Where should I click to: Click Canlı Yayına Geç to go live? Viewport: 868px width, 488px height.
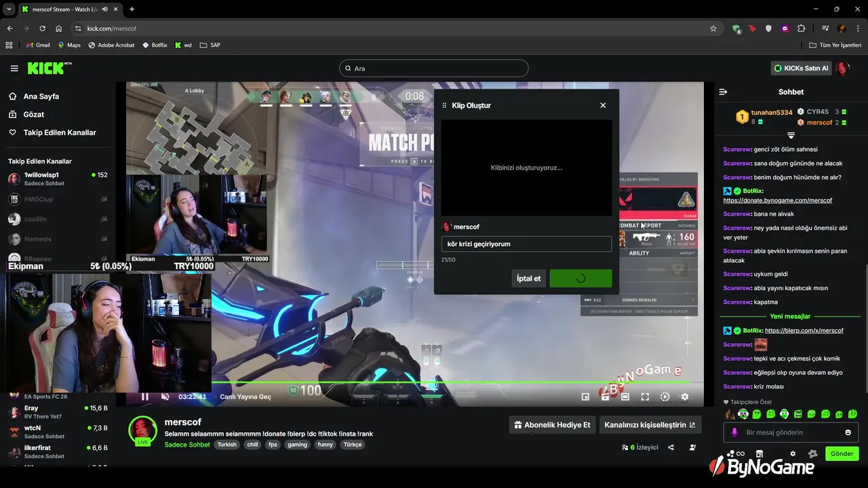pyautogui.click(x=245, y=396)
